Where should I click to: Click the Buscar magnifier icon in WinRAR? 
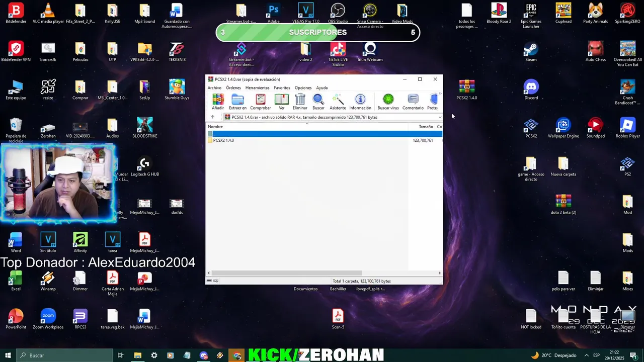[318, 102]
